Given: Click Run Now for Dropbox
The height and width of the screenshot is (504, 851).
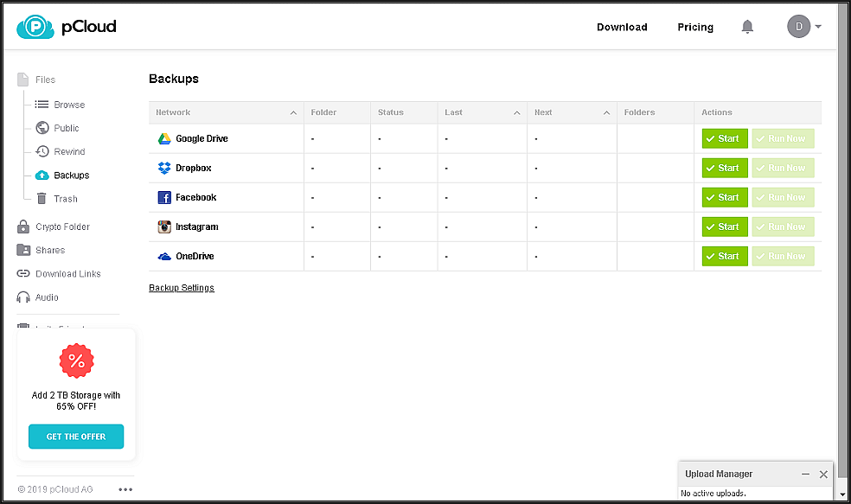Looking at the screenshot, I should [x=783, y=168].
